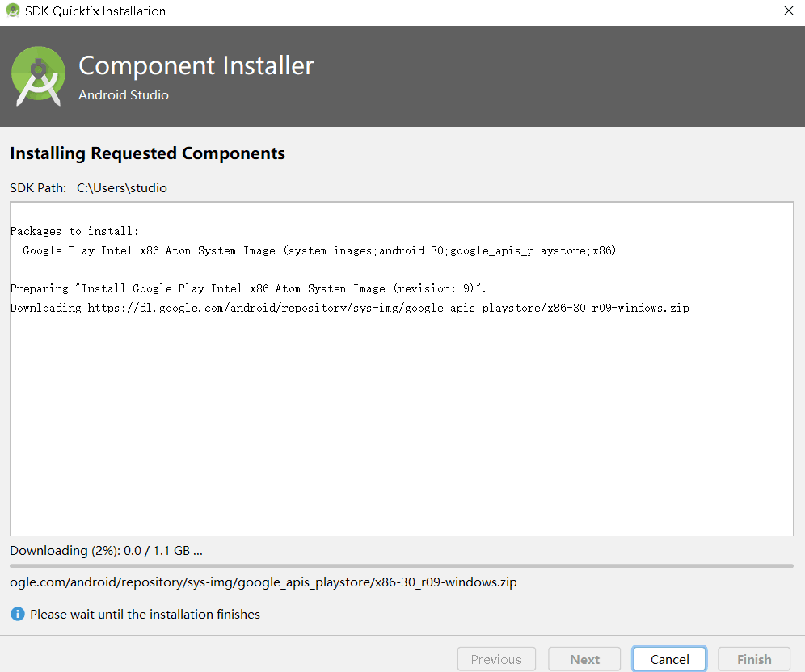Select the Installing Requested Components heading
The width and height of the screenshot is (805, 672).
tap(147, 153)
